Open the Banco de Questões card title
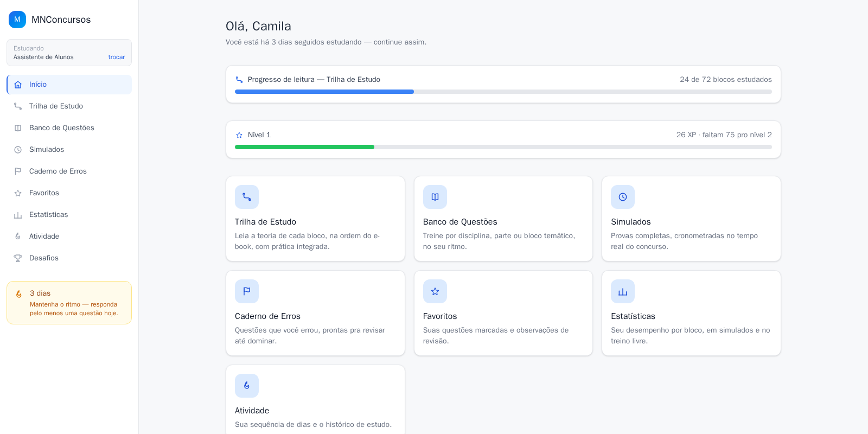Screen dimensions: 868x434 tap(460, 222)
